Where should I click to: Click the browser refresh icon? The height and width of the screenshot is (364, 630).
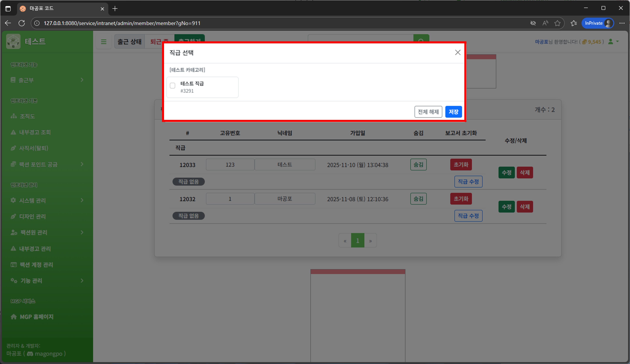tap(22, 23)
